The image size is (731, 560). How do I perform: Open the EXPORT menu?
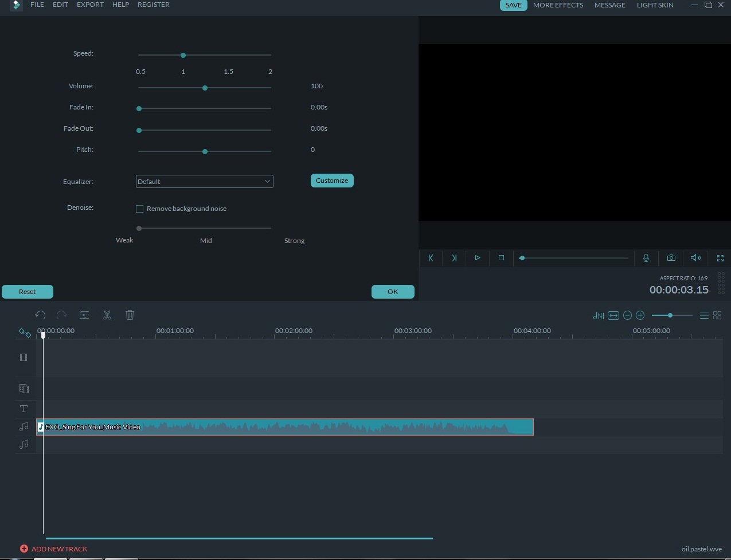click(x=91, y=5)
